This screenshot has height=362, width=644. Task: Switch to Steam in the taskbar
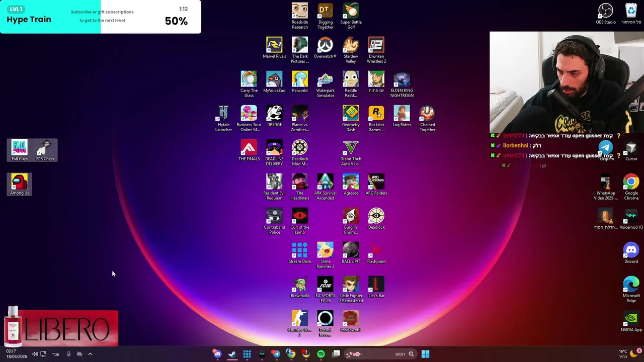[232, 354]
